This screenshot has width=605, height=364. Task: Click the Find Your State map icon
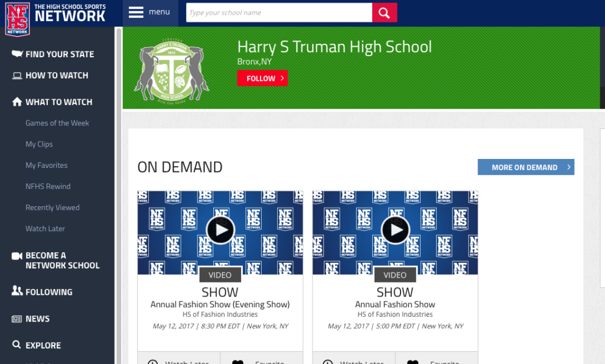[17, 54]
